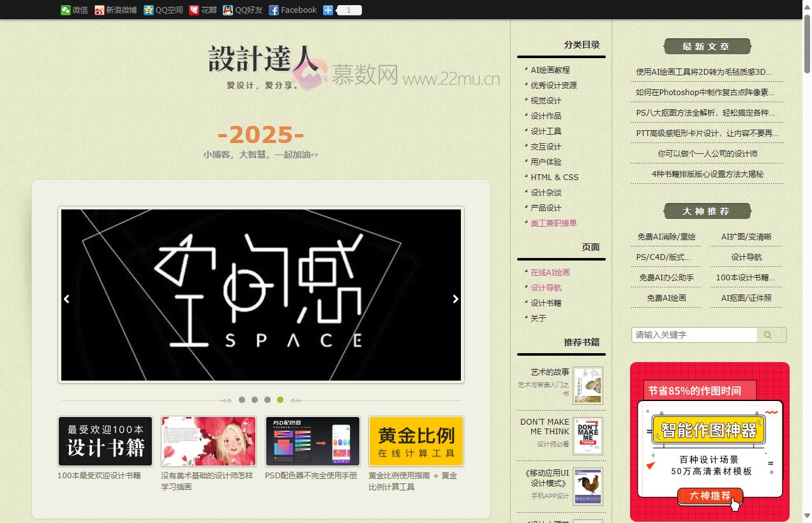Select the first slider pagination dot
Screen dimensions: 812x523
242,400
